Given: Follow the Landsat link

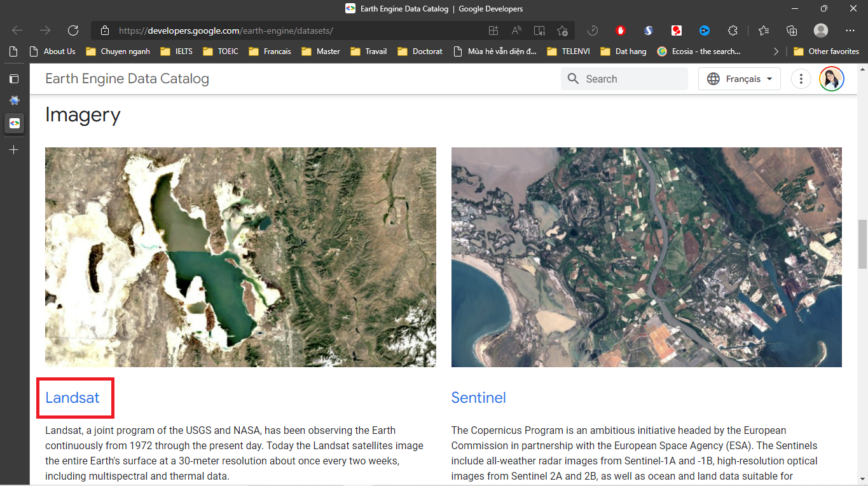Looking at the screenshot, I should pos(72,398).
